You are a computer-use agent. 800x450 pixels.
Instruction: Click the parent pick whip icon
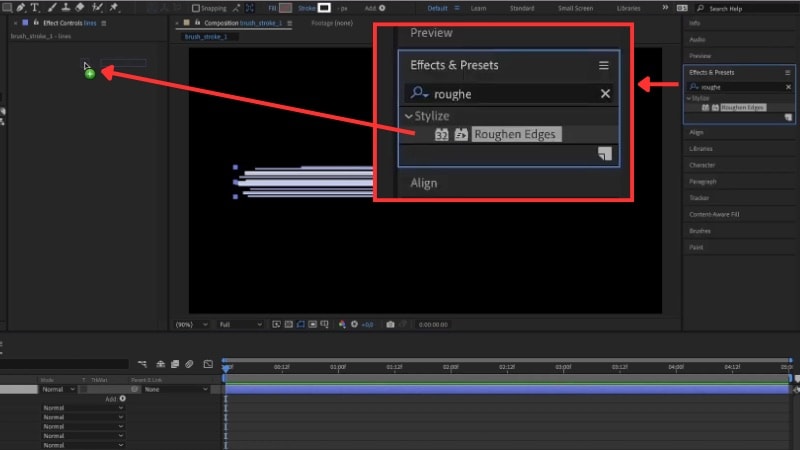coord(135,389)
